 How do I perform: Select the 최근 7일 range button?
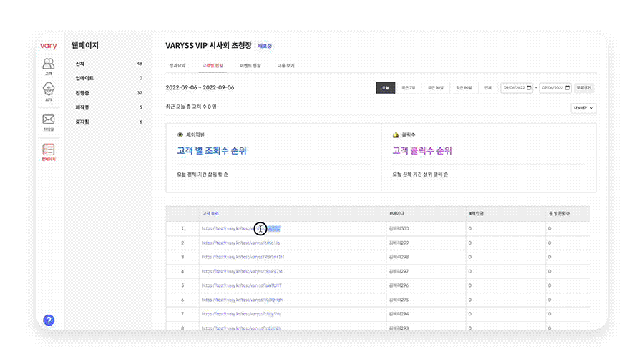(x=409, y=88)
